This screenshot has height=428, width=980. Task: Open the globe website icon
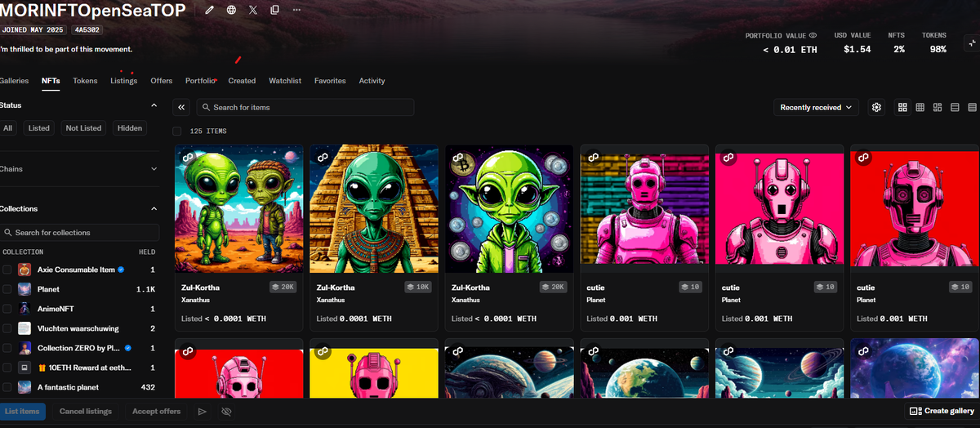[231, 10]
